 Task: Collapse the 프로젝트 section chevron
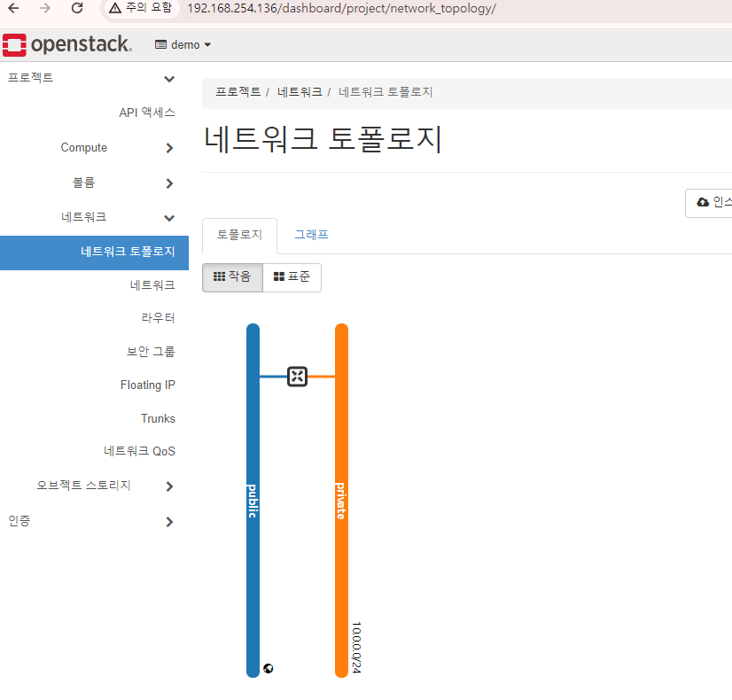tap(169, 79)
